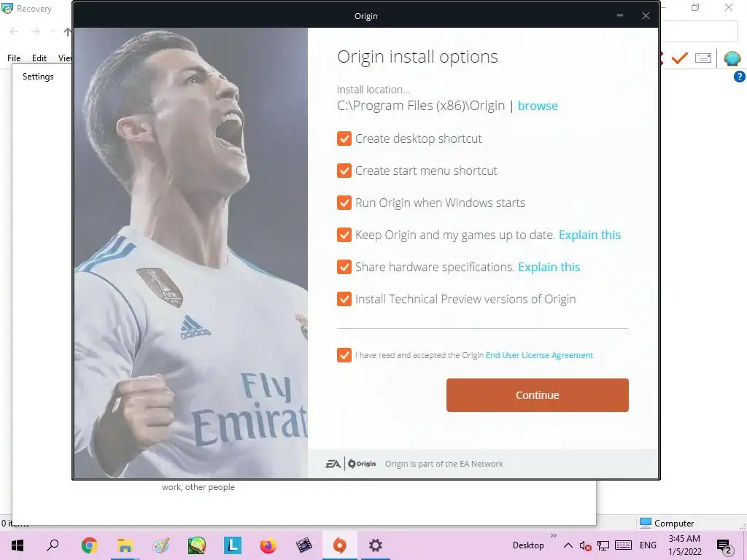
Task: Open the green landscape app on taskbar
Action: 196,545
